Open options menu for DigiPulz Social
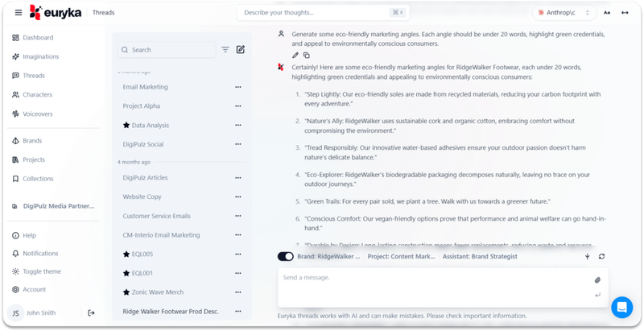644x331 pixels. tap(237, 144)
